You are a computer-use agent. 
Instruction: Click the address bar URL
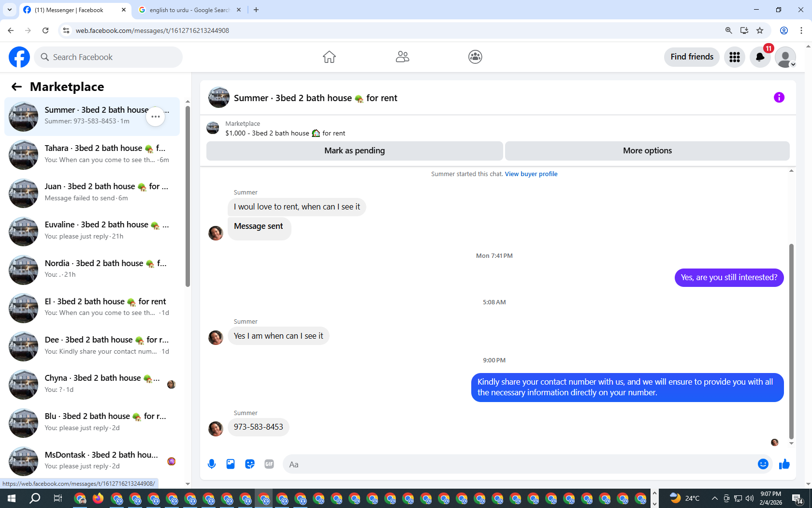coord(152,30)
